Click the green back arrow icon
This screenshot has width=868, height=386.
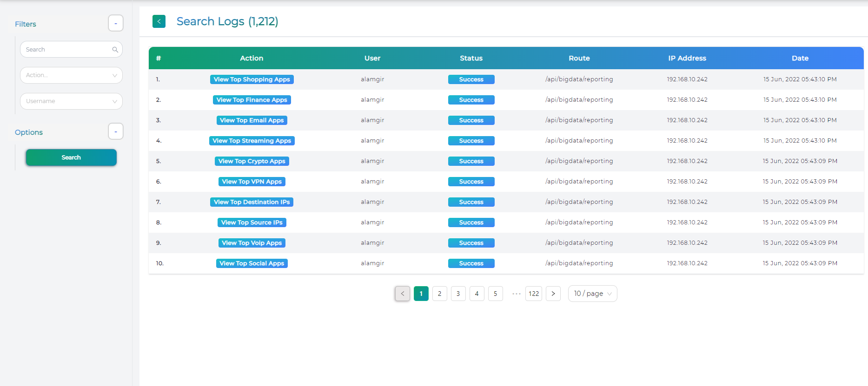[x=159, y=21]
